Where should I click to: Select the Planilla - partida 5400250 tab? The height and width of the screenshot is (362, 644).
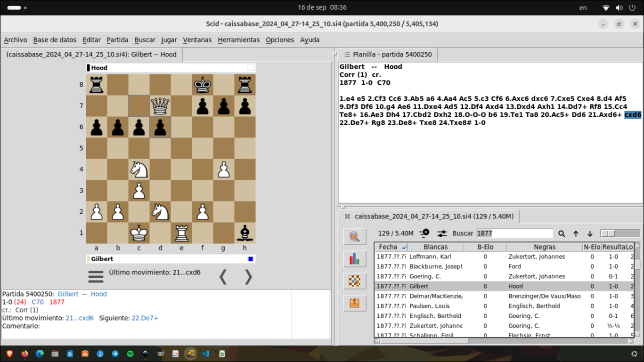coord(388,55)
